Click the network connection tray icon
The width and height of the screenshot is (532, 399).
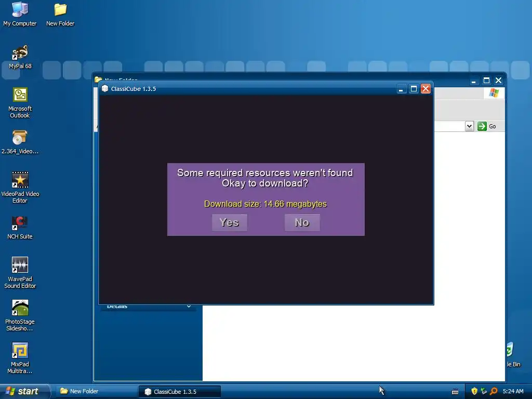pos(484,391)
